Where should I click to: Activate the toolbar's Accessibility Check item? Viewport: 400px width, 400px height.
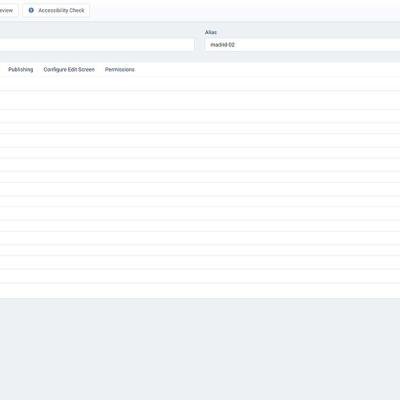point(56,10)
